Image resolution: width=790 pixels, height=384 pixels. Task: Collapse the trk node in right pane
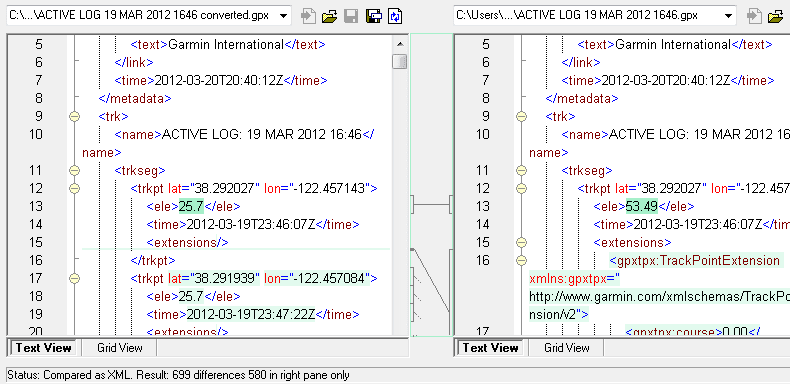click(x=521, y=116)
